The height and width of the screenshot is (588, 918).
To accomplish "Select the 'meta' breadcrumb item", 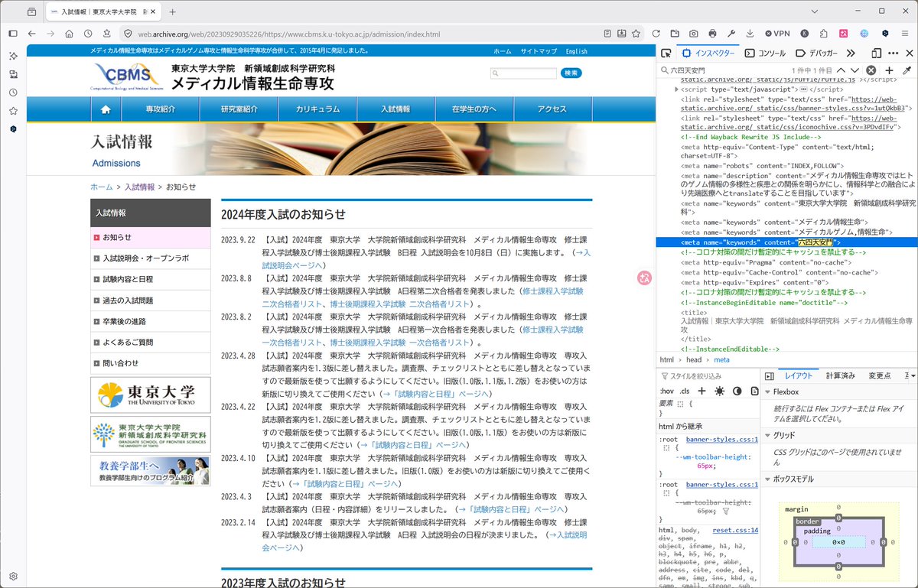I will (x=721, y=359).
